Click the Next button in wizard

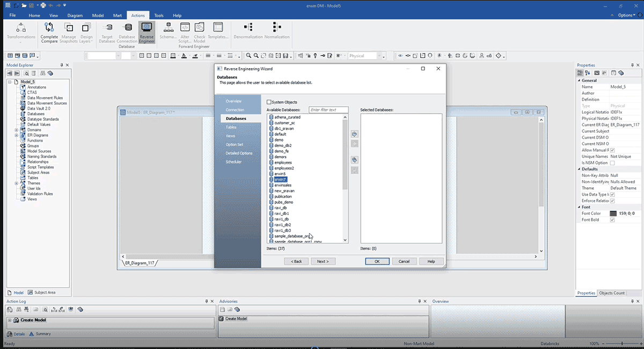(323, 261)
